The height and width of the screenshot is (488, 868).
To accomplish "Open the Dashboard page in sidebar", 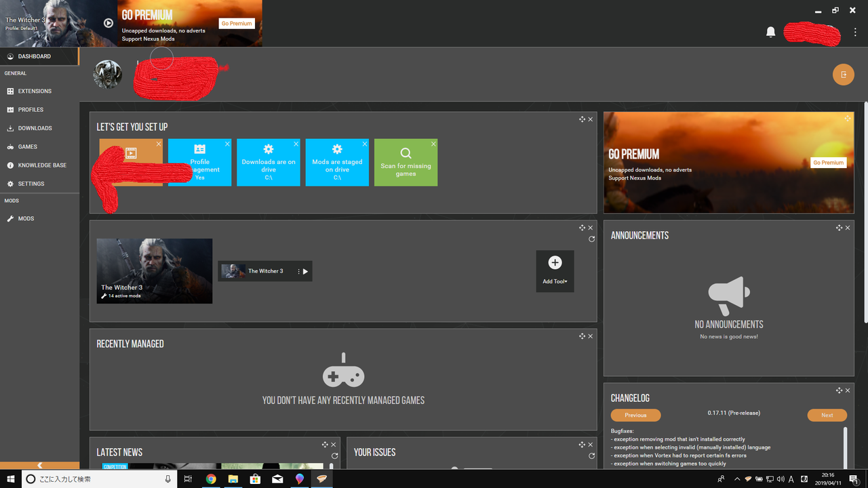I will click(x=39, y=56).
